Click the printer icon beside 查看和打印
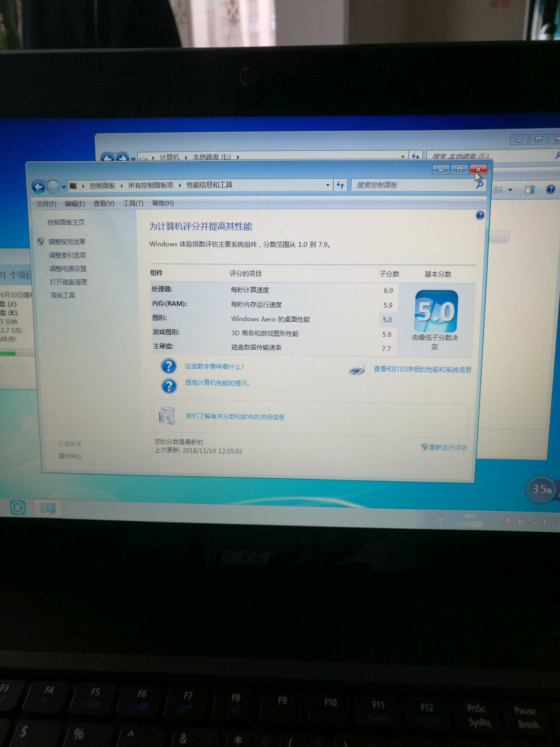The image size is (560, 747). (x=358, y=370)
